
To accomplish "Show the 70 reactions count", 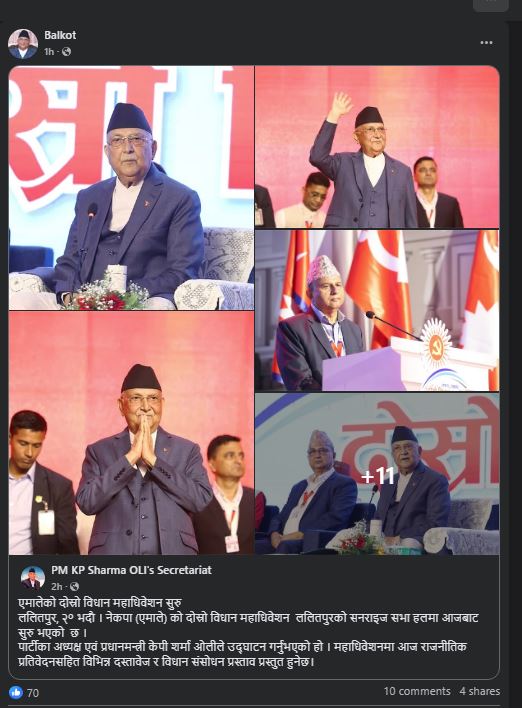I will coord(33,693).
